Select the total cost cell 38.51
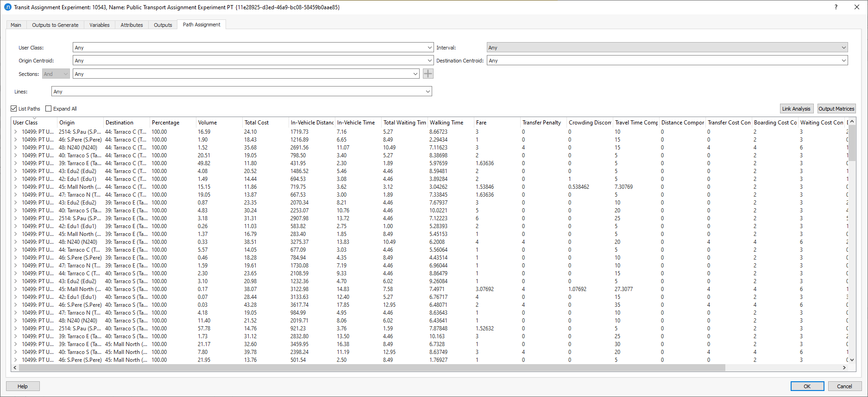868x397 pixels. point(251,242)
